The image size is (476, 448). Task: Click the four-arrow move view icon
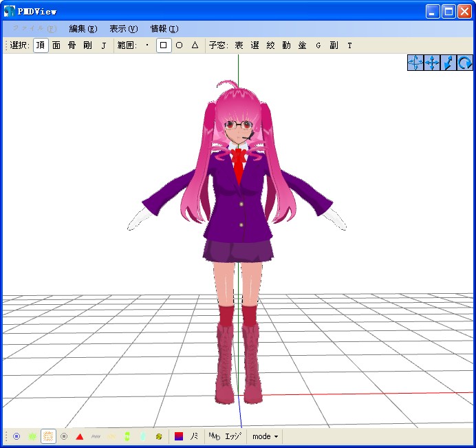[432, 63]
